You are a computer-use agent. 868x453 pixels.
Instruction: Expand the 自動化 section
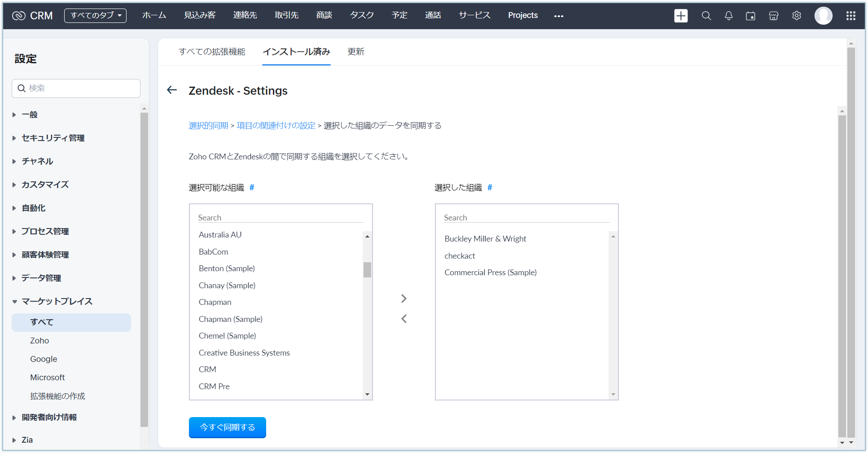pos(33,208)
